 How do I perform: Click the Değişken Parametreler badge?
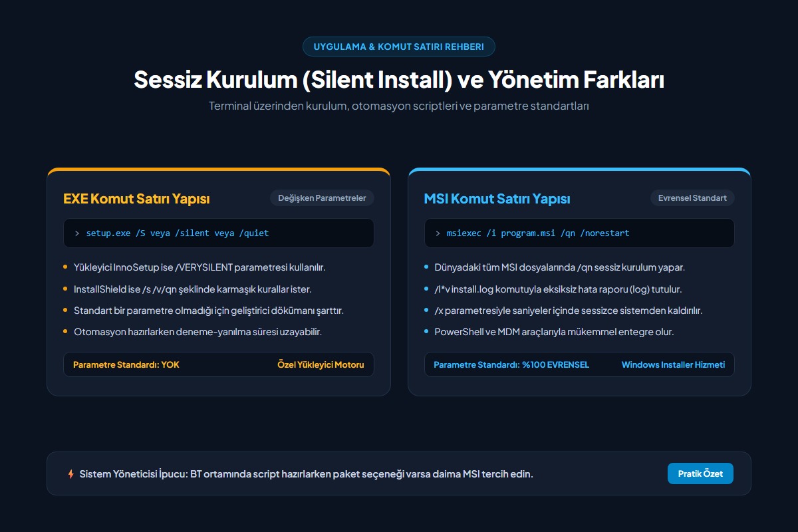[x=323, y=198]
